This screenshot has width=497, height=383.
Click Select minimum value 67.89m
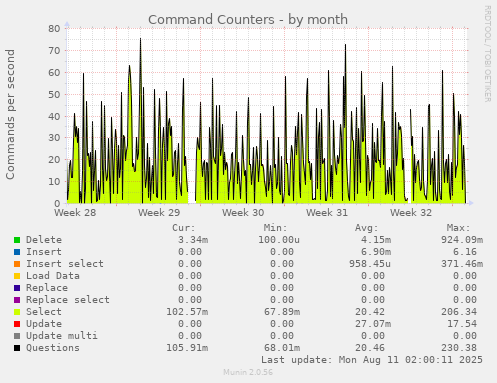point(282,312)
